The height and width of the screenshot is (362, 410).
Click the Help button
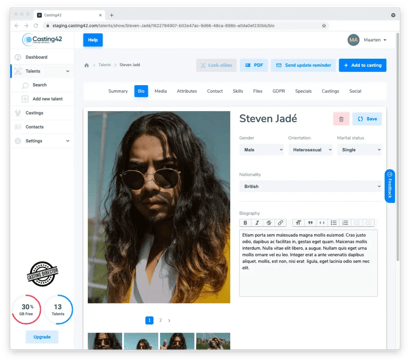tap(93, 40)
